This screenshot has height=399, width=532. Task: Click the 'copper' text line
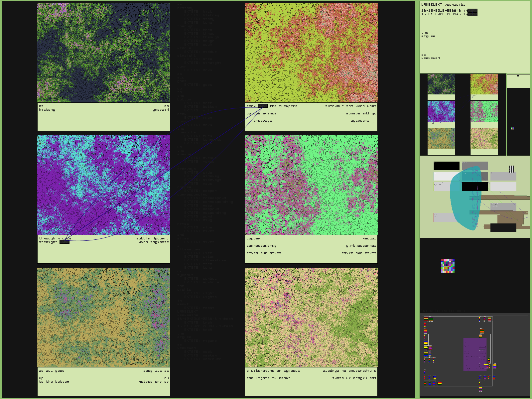(x=253, y=238)
